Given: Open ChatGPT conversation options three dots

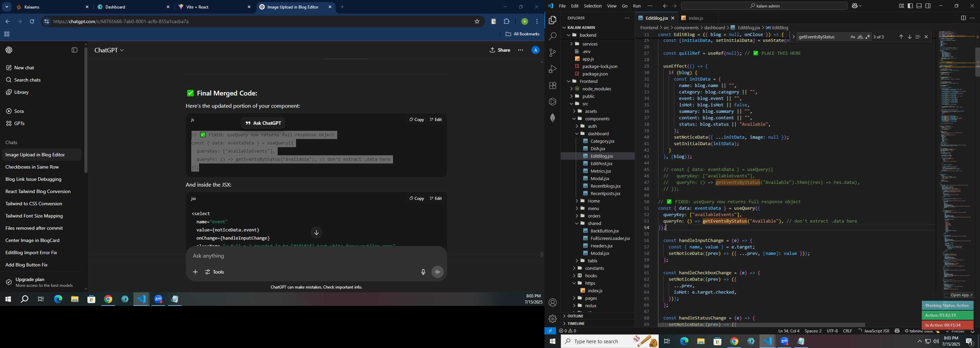Looking at the screenshot, I should click(520, 50).
